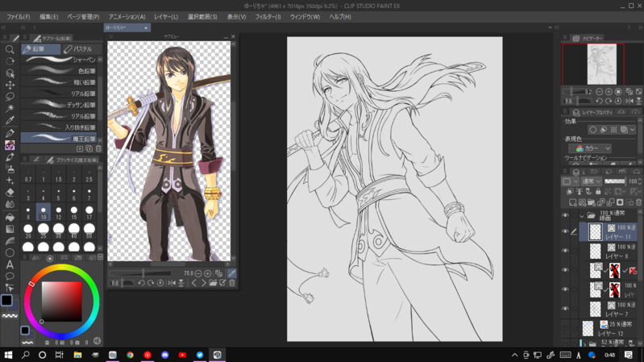Open the レイヤー menu

166,16
